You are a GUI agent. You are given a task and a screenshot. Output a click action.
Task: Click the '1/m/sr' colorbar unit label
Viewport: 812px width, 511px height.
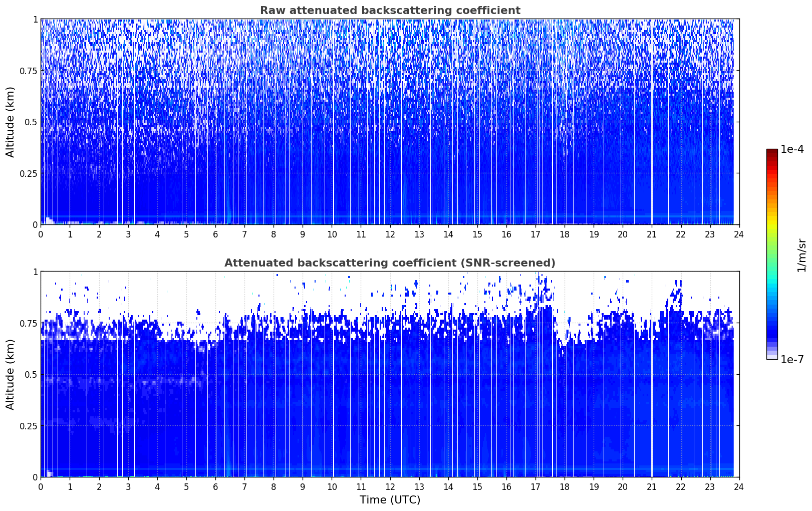point(802,254)
